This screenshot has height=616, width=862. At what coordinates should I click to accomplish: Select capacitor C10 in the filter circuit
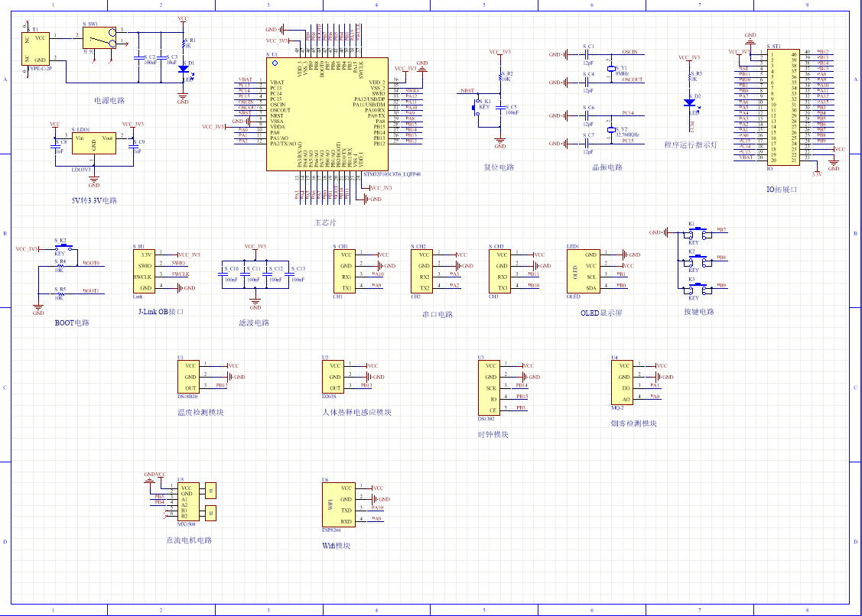(x=222, y=273)
